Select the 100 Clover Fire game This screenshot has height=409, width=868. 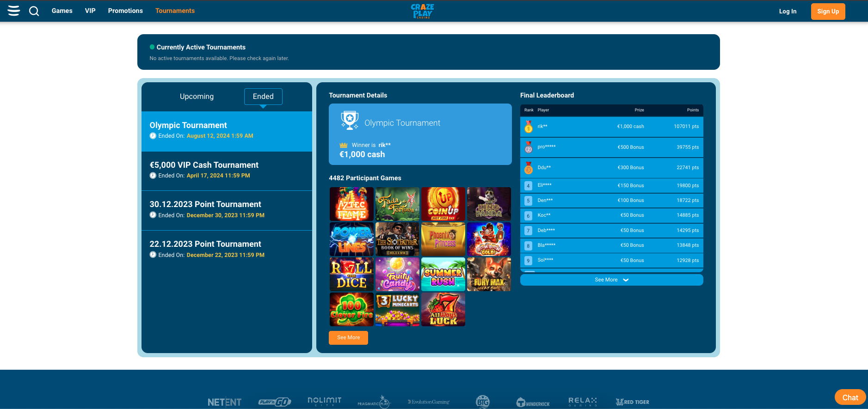(x=351, y=309)
